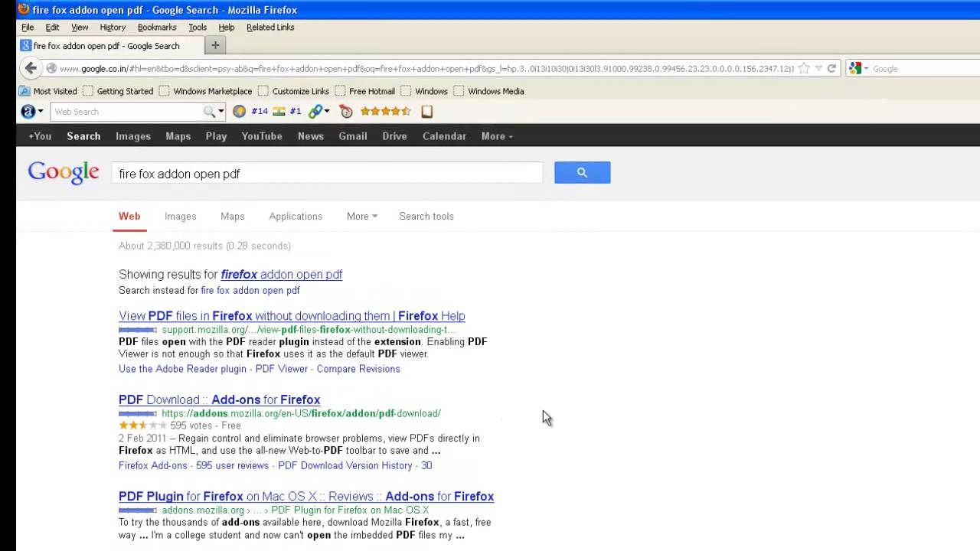Click the India flag rank icon
980x551 pixels.
(279, 112)
